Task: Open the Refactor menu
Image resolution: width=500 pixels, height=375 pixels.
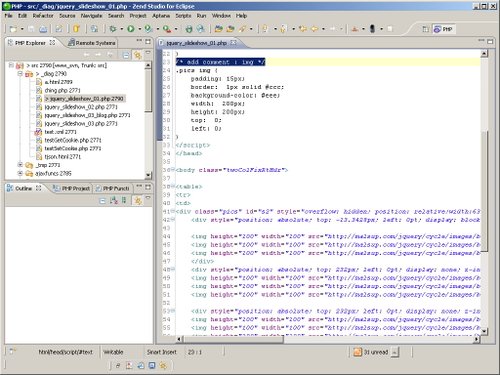Action: point(43,16)
